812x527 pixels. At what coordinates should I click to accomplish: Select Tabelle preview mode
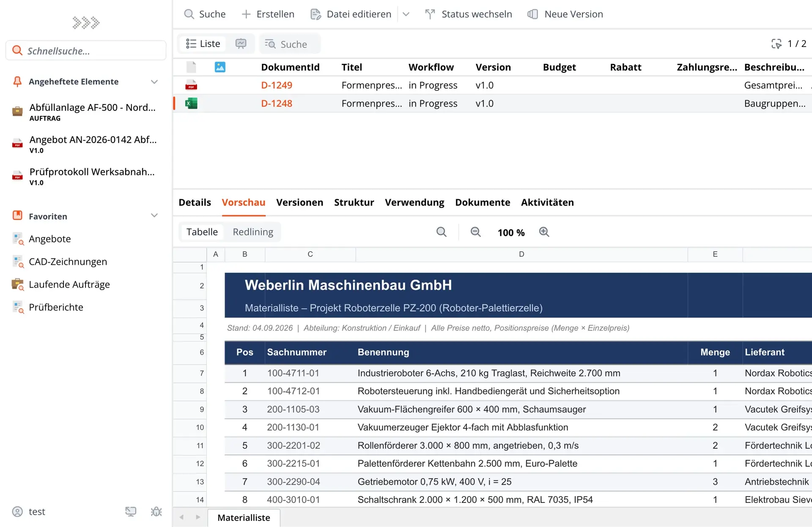point(202,232)
